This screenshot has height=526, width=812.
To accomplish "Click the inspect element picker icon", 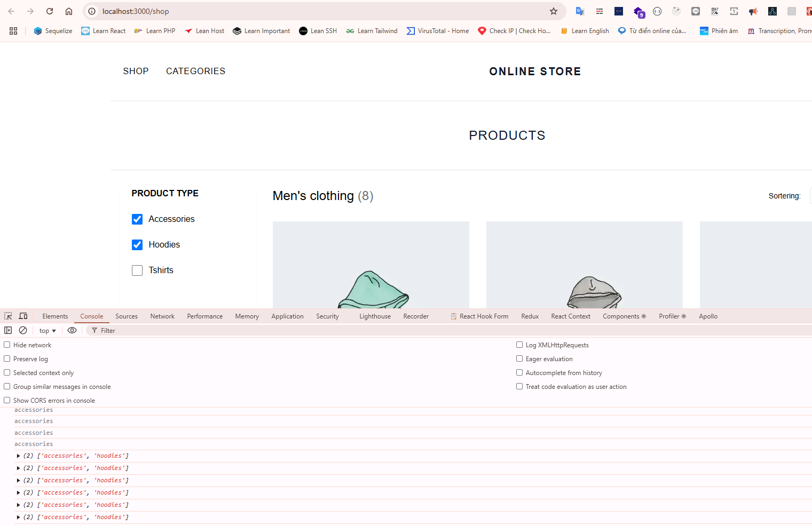I will [x=8, y=316].
